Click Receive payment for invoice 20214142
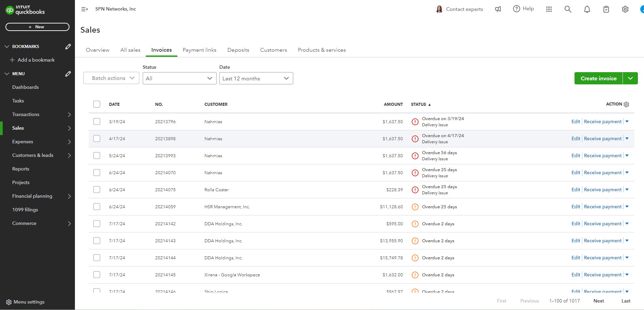Viewport: 644px width, 310px height. 602,224
